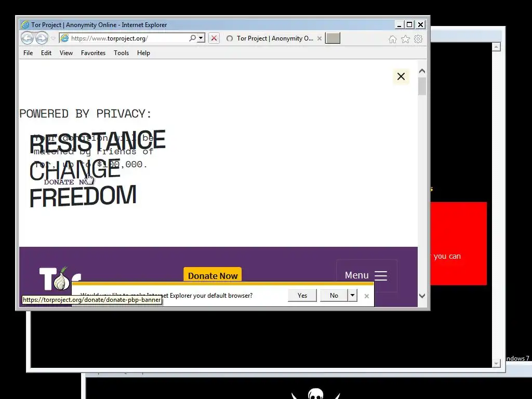532x399 pixels.
Task: Answer Yes to the default browser prompt
Action: click(x=302, y=296)
